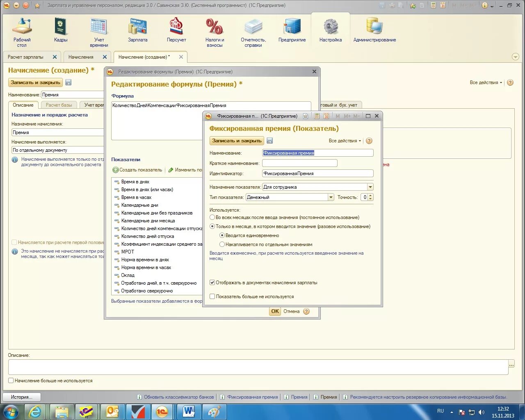The width and height of the screenshot is (525, 420).
Task: Select 'Вводится единовременно' radio button
Action: tap(222, 235)
